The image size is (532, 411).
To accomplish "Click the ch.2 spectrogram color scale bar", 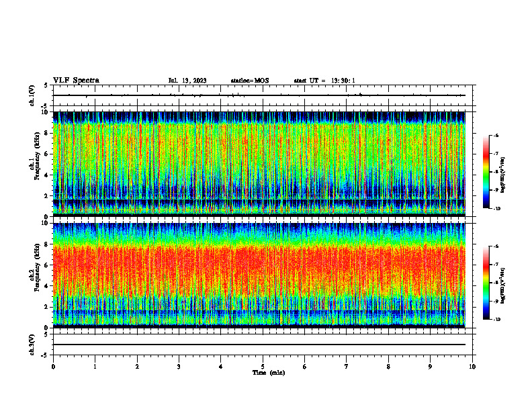I will tap(486, 283).
